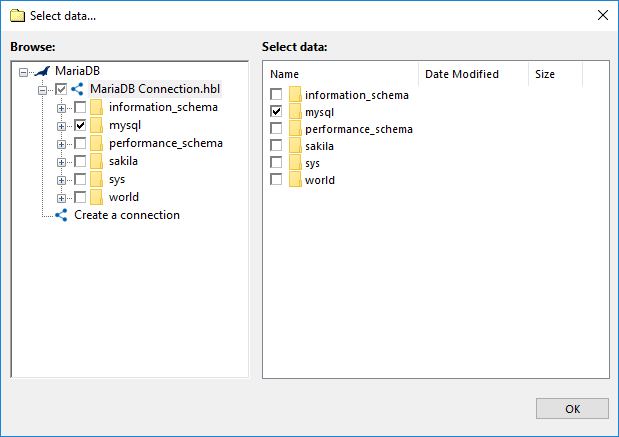Select sys label in Browse tree

[117, 180]
